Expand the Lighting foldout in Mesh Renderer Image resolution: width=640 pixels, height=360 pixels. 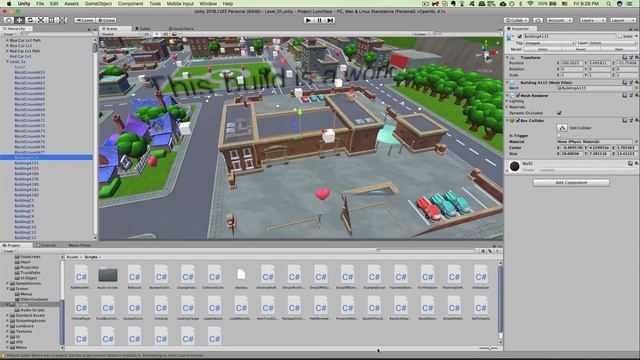(x=508, y=101)
